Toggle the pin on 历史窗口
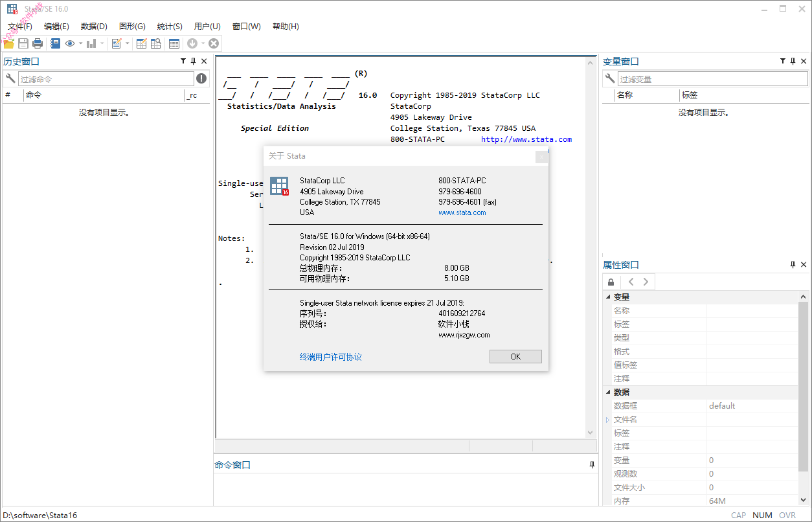Viewport: 812px width, 522px height. 194,62
